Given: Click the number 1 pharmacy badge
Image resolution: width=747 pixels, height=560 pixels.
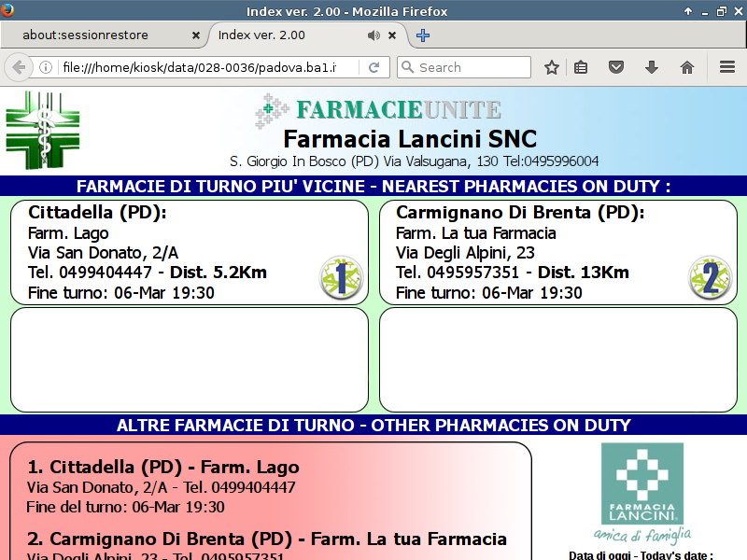Looking at the screenshot, I should [x=341, y=278].
